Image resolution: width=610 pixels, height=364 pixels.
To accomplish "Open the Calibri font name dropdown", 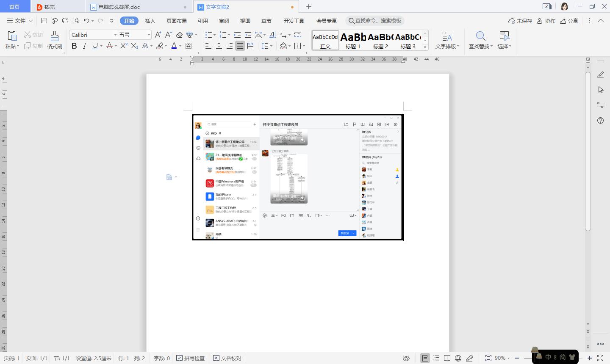I will tap(115, 35).
